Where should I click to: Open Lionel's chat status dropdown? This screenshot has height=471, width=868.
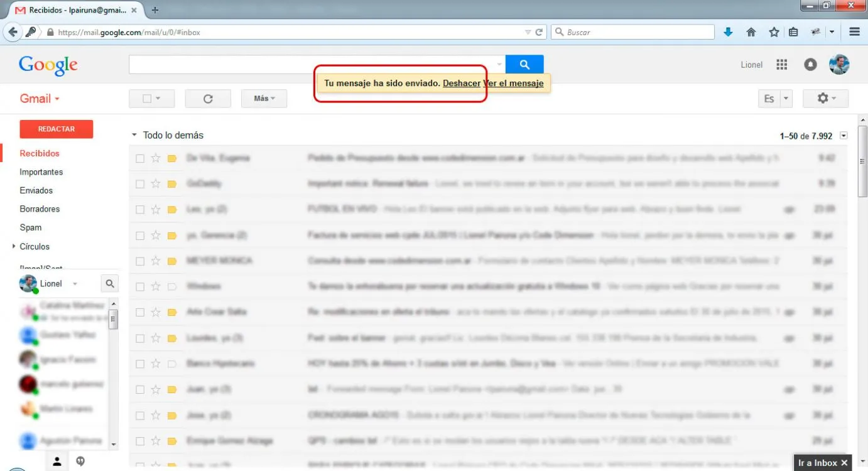[x=75, y=284]
